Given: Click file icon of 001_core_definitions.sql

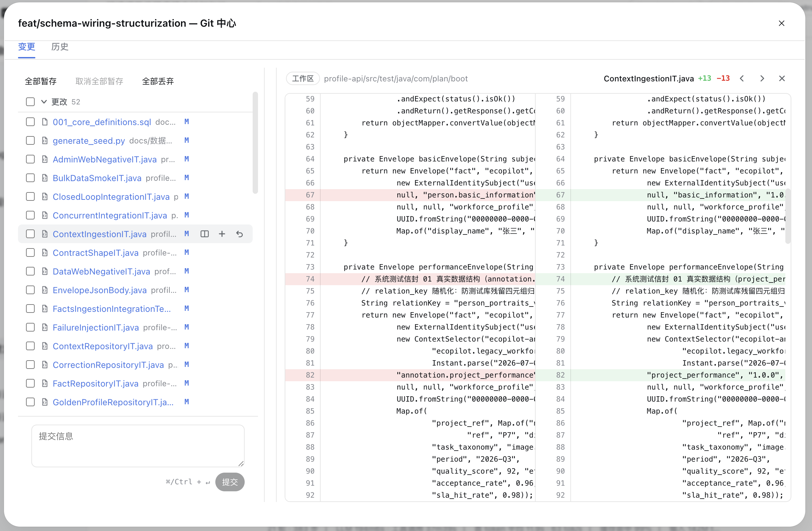Looking at the screenshot, I should pos(45,122).
